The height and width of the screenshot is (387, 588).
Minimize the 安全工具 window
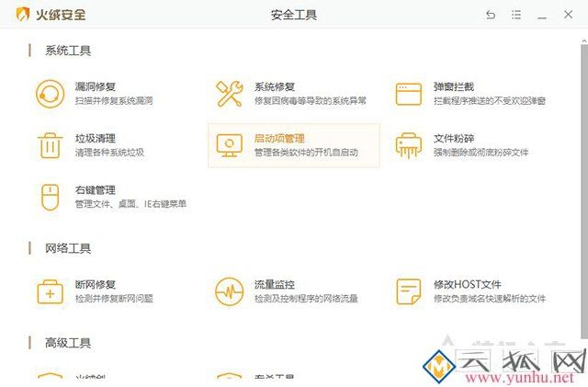click(542, 17)
